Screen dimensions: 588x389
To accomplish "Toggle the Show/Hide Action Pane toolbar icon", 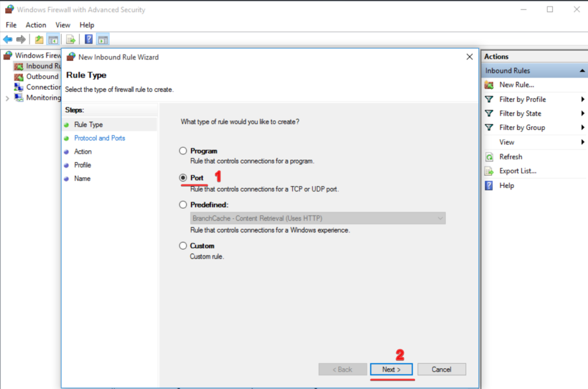I will (103, 40).
